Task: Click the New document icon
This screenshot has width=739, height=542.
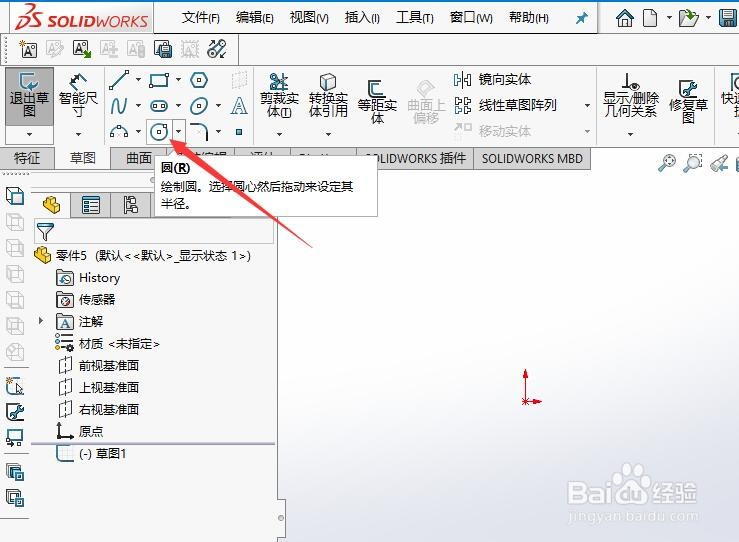Action: pyautogui.click(x=650, y=18)
